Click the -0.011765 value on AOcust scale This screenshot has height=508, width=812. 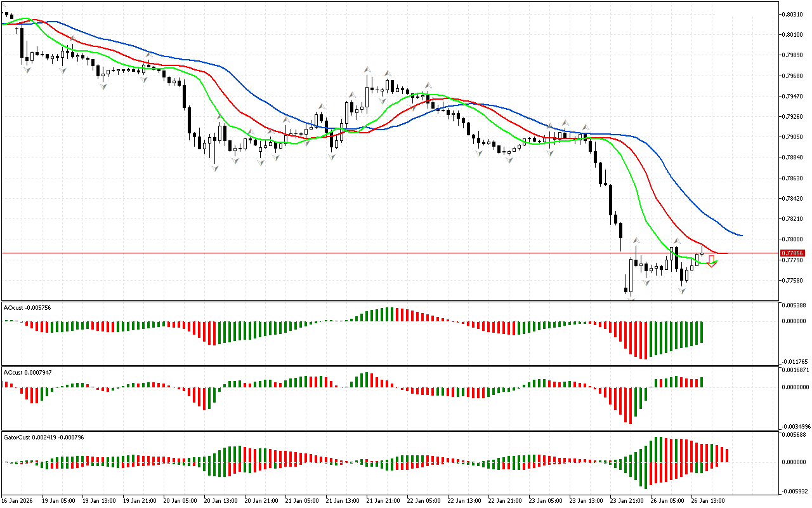click(x=794, y=361)
